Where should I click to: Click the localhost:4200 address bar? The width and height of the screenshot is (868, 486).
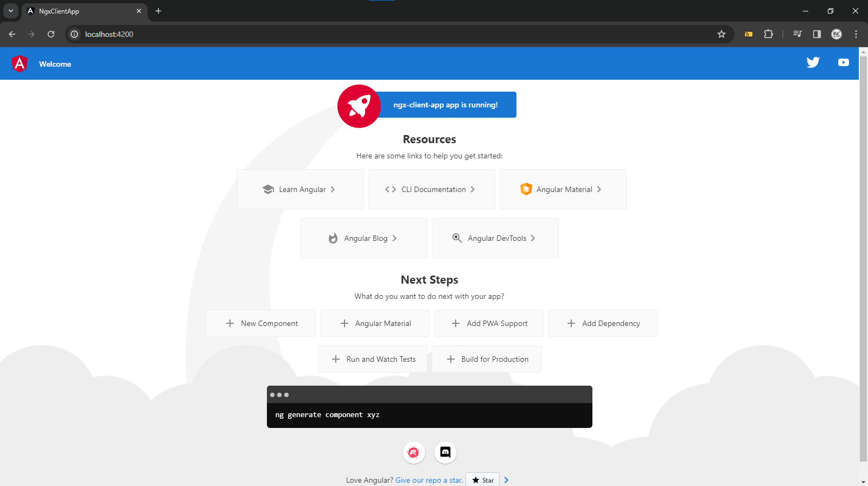(x=380, y=34)
